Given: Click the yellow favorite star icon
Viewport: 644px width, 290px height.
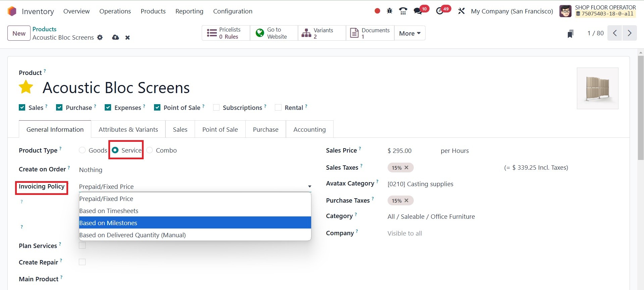Looking at the screenshot, I should [x=26, y=87].
